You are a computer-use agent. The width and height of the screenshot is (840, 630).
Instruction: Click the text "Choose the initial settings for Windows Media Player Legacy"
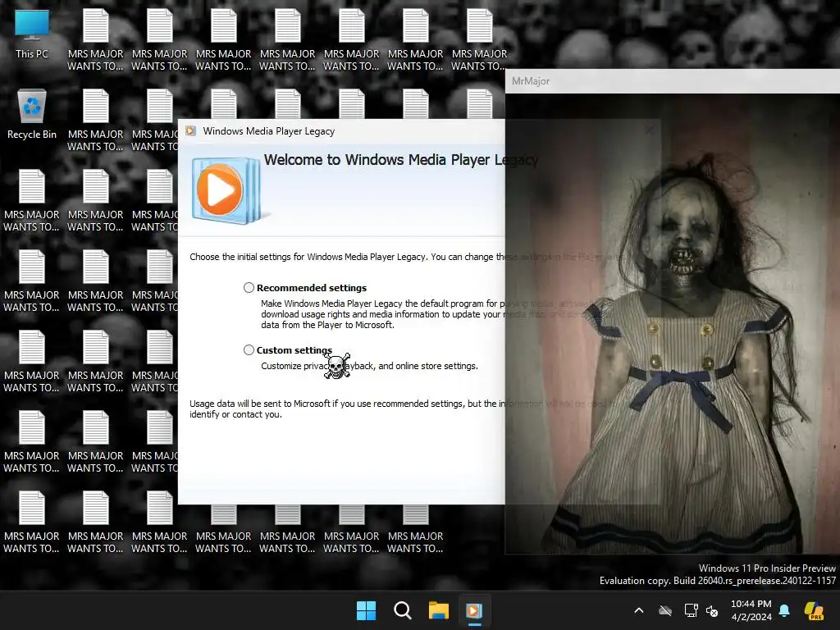pos(308,257)
